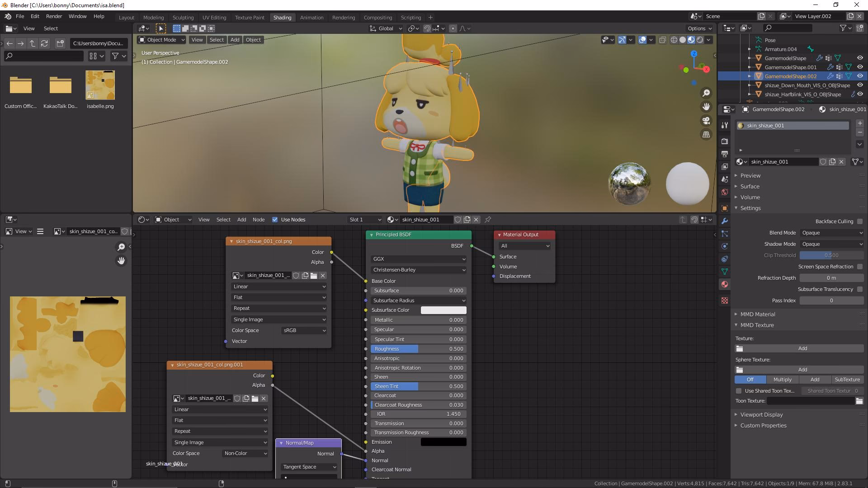Click the Options button in viewport header
868x488 pixels.
(x=699, y=28)
